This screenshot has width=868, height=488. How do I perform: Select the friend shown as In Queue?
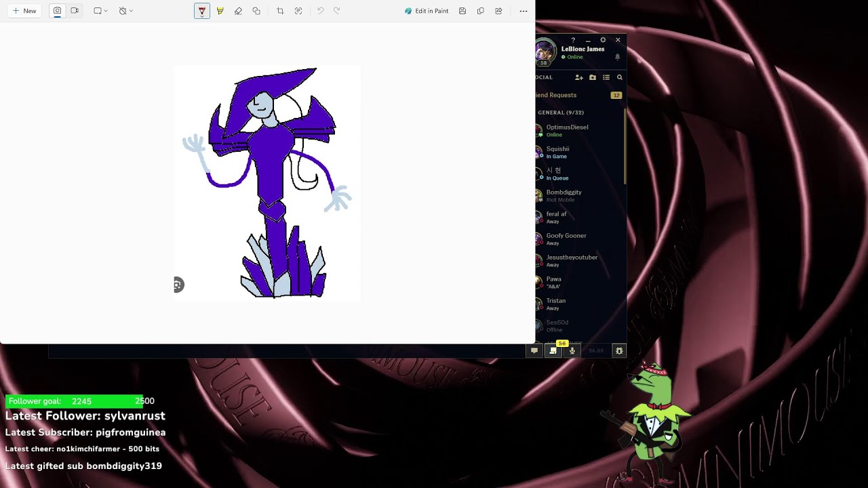click(x=580, y=174)
